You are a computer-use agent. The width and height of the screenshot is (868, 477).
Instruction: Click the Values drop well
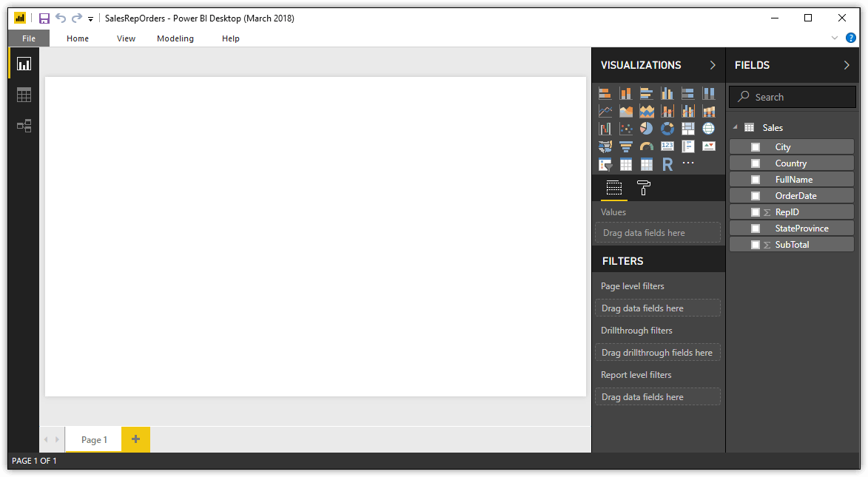[x=658, y=233]
